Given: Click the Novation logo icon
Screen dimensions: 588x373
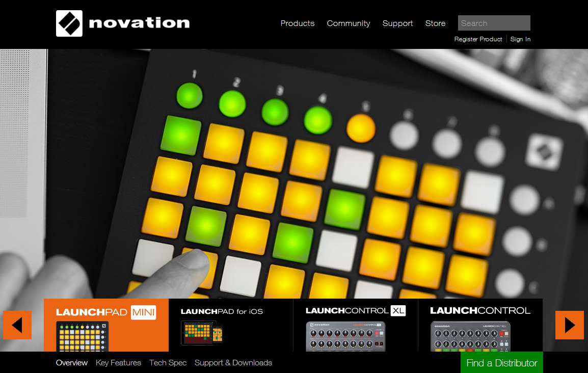Looking at the screenshot, I should coord(69,23).
